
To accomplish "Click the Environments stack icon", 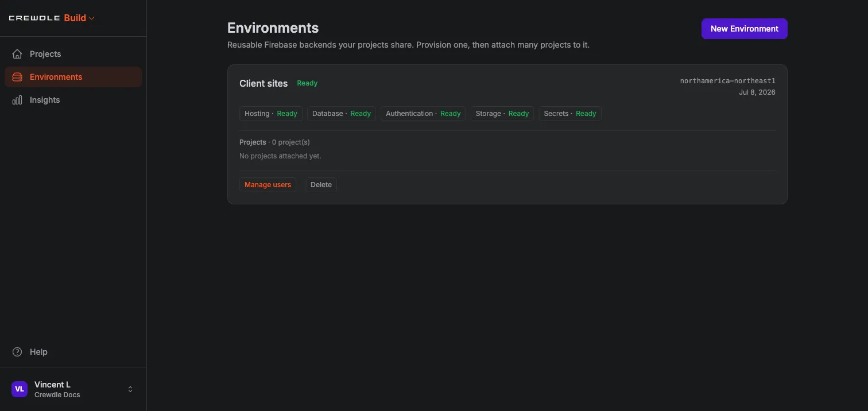I will pos(17,77).
